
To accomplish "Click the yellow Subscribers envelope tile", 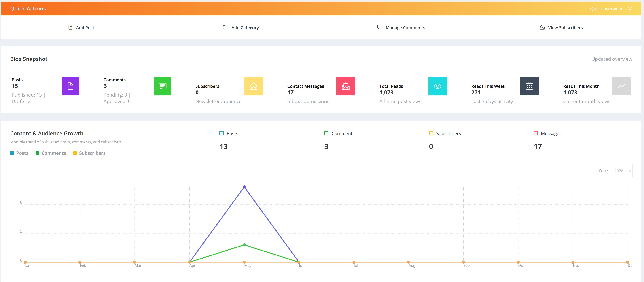I will coord(253,86).
